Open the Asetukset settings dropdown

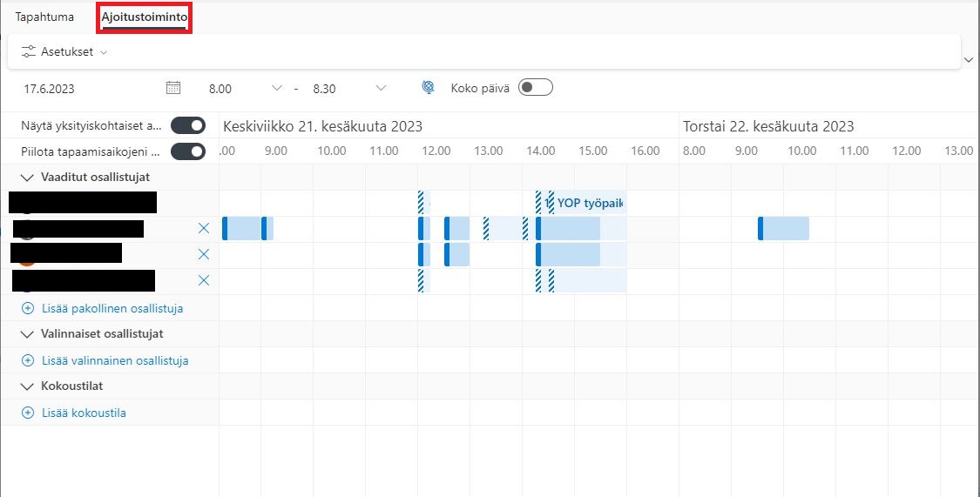pyautogui.click(x=64, y=52)
